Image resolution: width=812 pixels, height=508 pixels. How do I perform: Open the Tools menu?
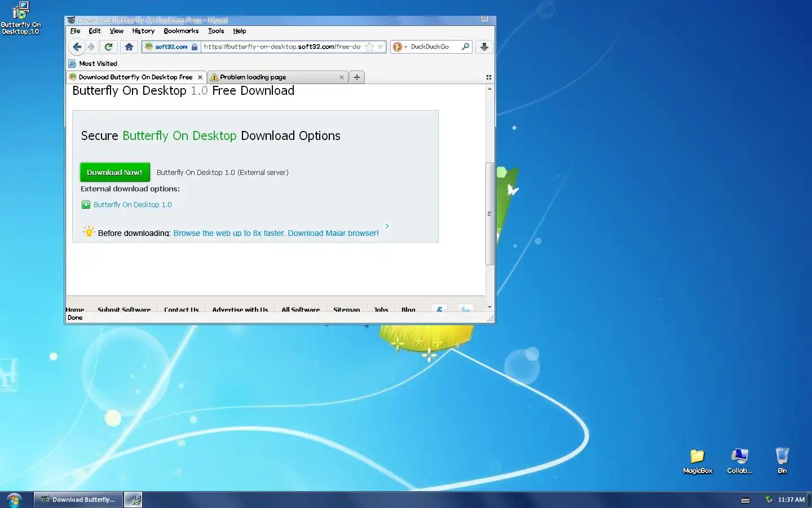[x=216, y=31]
